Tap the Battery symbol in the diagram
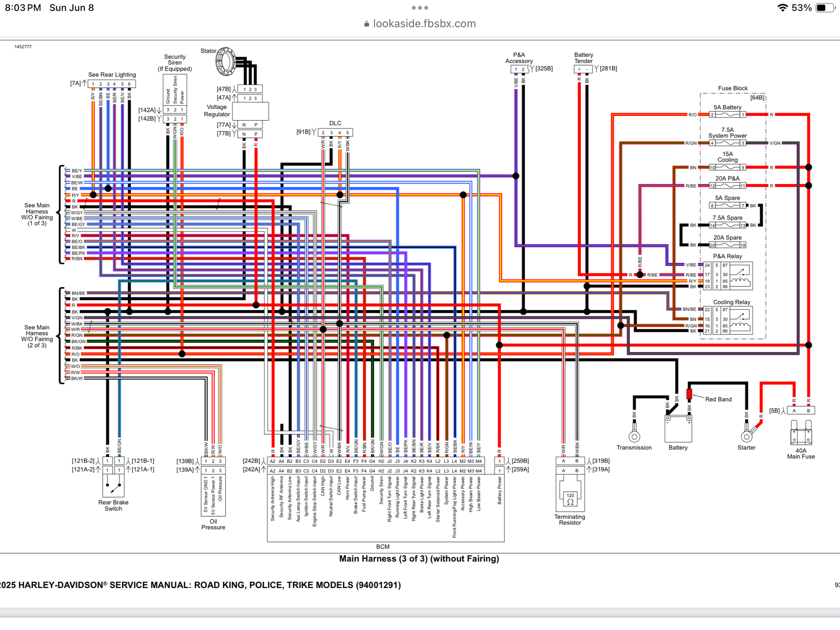The image size is (840, 630). click(678, 428)
